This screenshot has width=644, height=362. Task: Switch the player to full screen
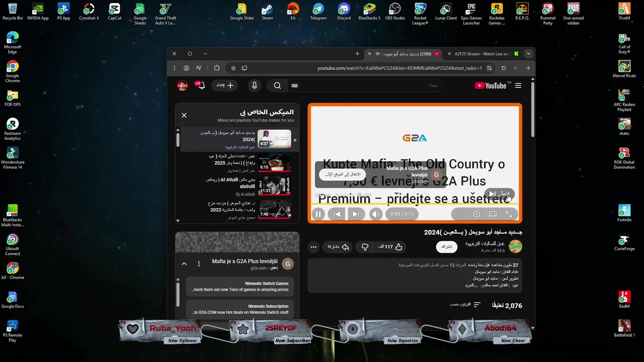pyautogui.click(x=509, y=214)
